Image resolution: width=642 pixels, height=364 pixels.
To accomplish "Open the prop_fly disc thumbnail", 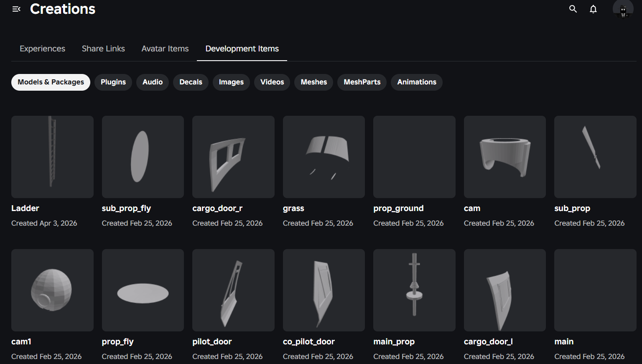I will [x=143, y=290].
